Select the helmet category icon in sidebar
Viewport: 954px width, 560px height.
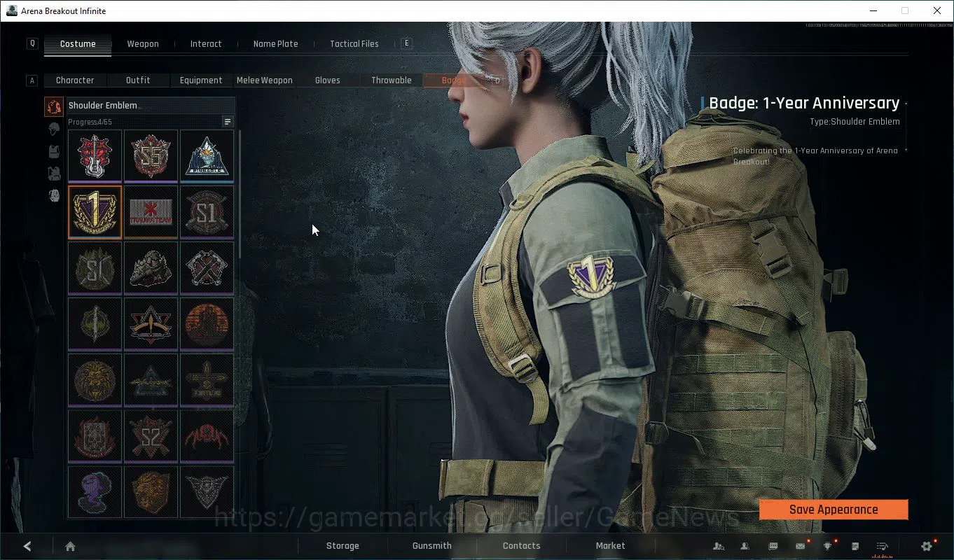pos(54,129)
